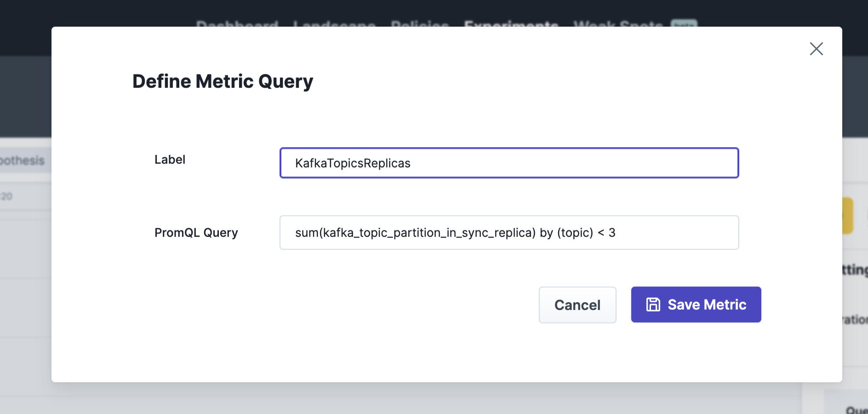
Task: Focus the Label input field
Action: coord(509,163)
